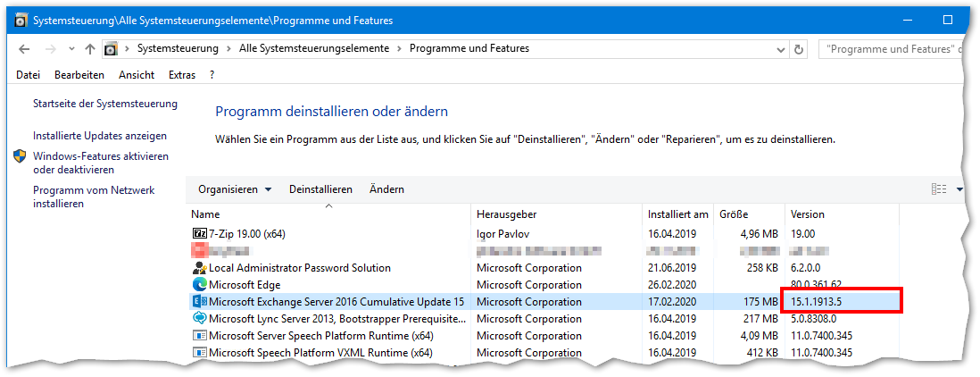Click Local Administrator Password Solution icon

(199, 268)
